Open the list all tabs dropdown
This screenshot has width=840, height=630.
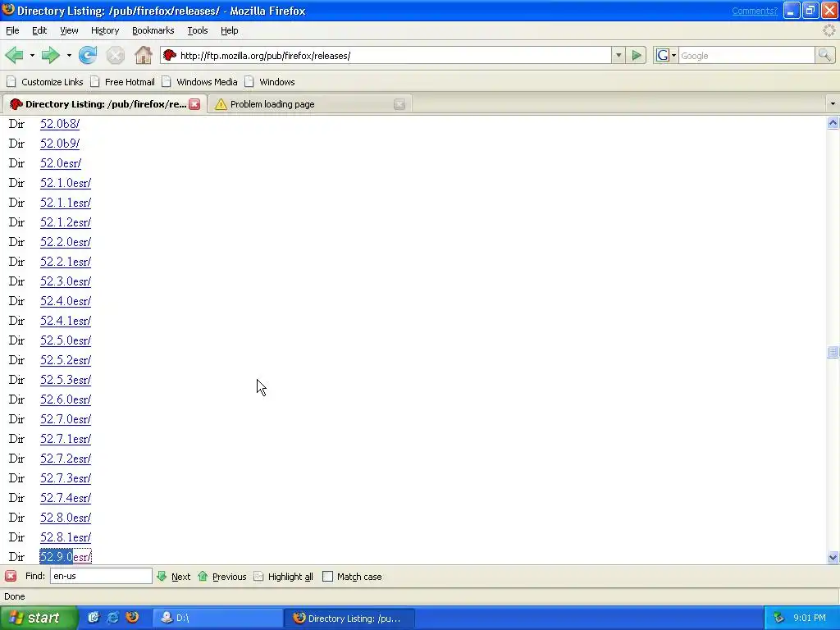point(833,104)
